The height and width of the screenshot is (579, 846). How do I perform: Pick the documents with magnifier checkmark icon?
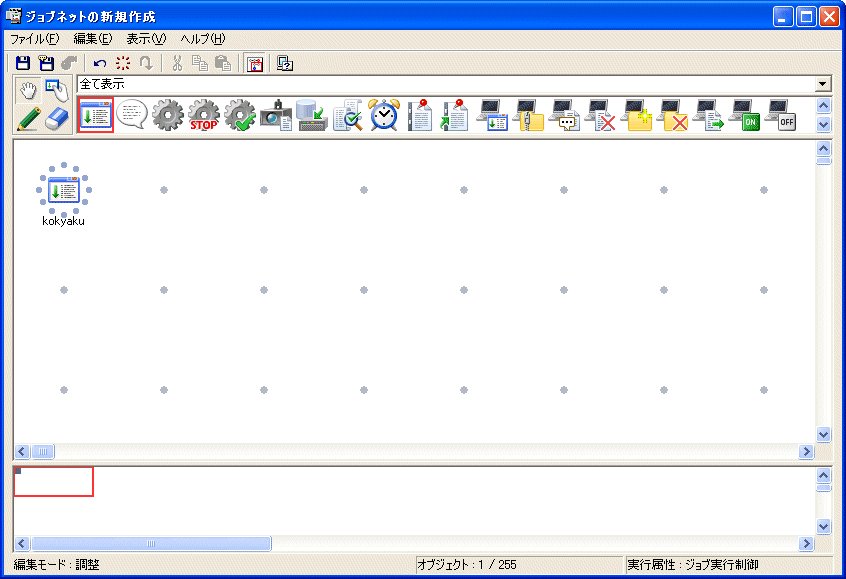point(348,115)
